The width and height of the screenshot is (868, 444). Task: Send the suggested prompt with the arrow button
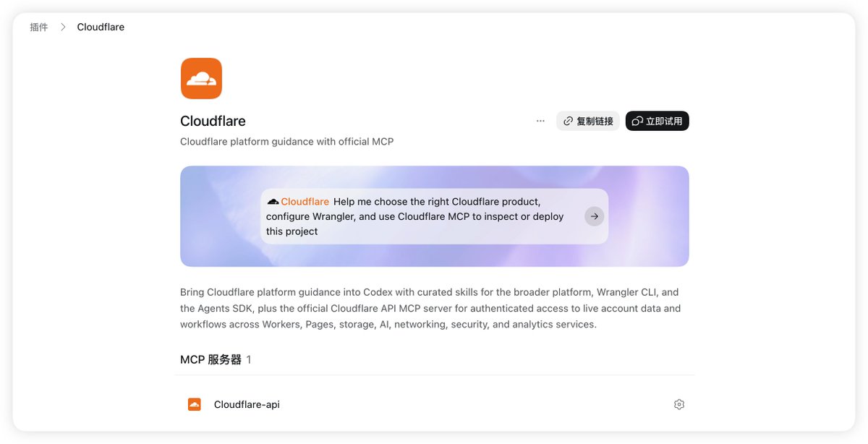click(595, 216)
